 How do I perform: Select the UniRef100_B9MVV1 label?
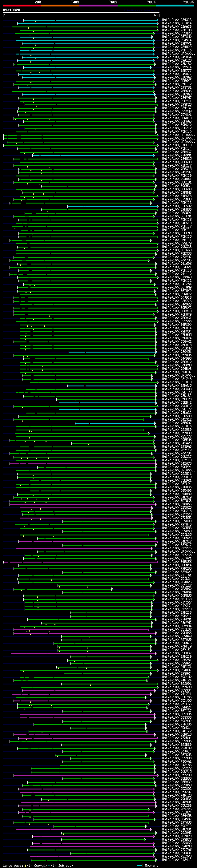[x=177, y=43]
